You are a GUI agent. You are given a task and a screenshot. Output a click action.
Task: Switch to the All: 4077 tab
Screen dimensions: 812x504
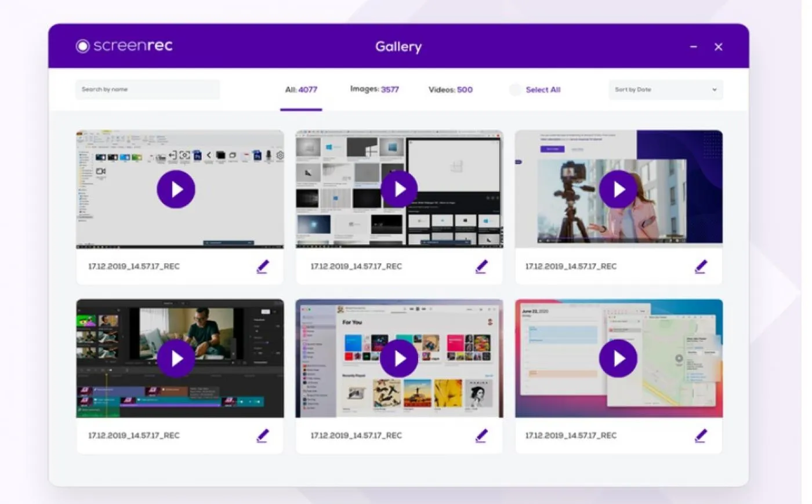[301, 90]
